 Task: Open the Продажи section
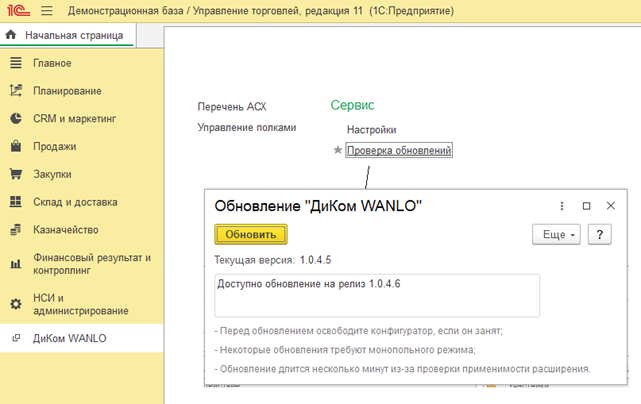57,146
